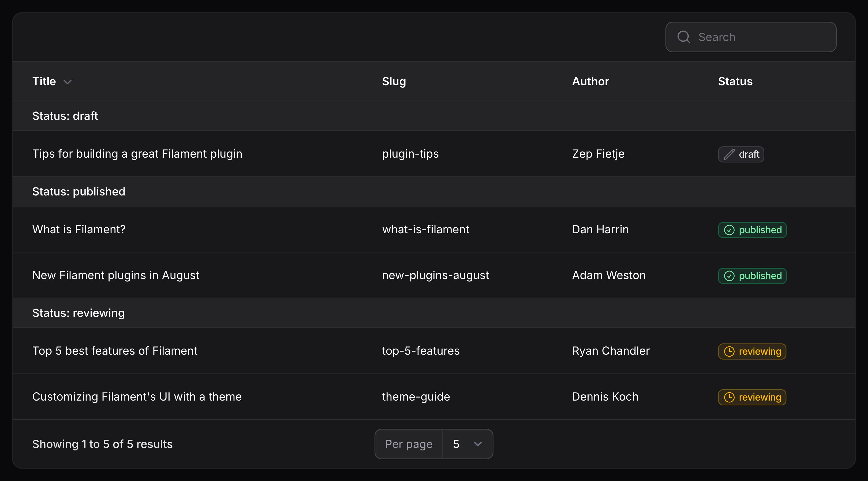This screenshot has width=868, height=481.
Task: Click 'Showing 1 to 5 of 5 results' text
Action: pyautogui.click(x=102, y=444)
